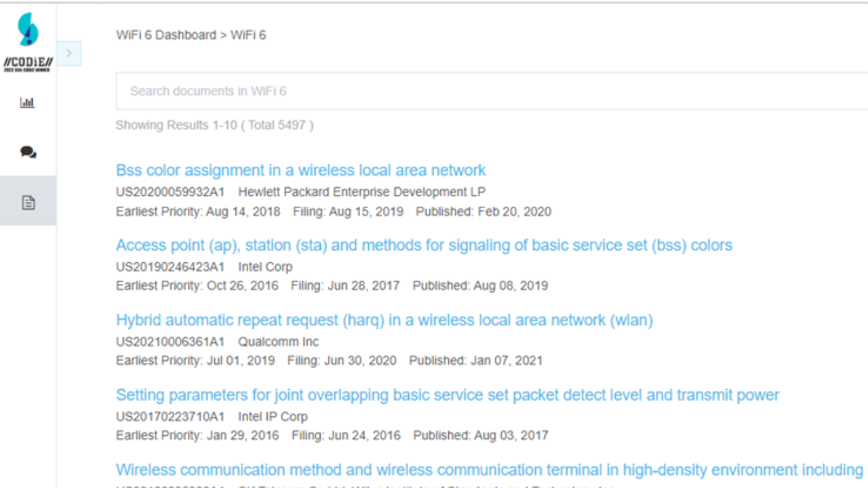Open Bss color assignment patent link
The height and width of the screenshot is (488, 868).
300,170
